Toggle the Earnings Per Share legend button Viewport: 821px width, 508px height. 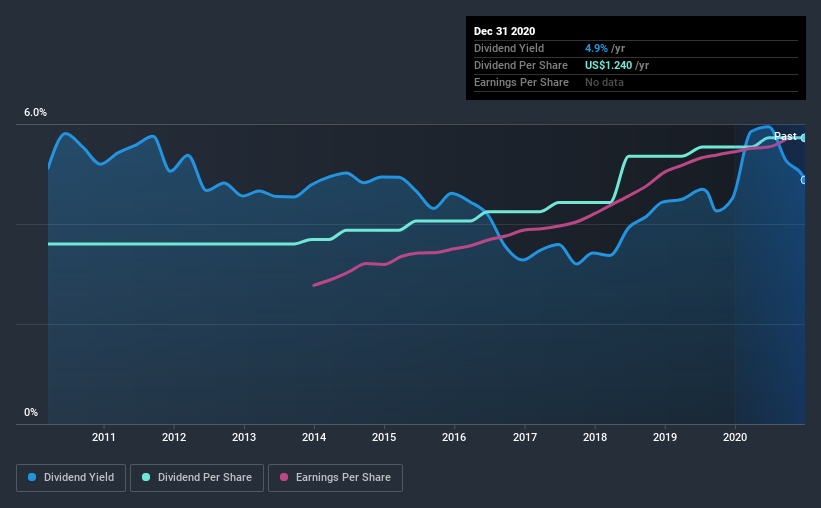(x=335, y=478)
